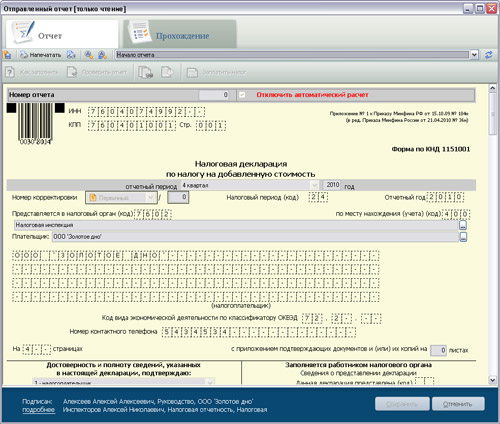Open the подробнее signature details link
The width and height of the screenshot is (500, 424).
click(x=38, y=410)
